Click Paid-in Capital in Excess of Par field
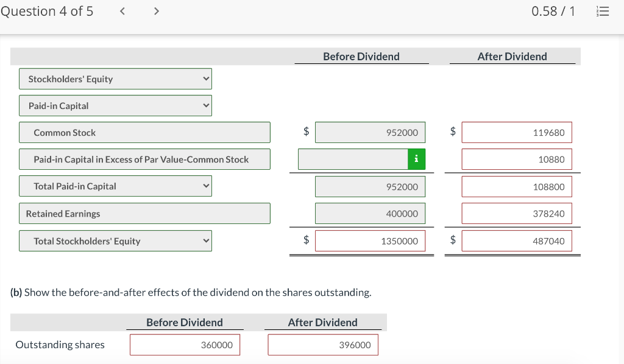This screenshot has width=624, height=364. pyautogui.click(x=144, y=159)
